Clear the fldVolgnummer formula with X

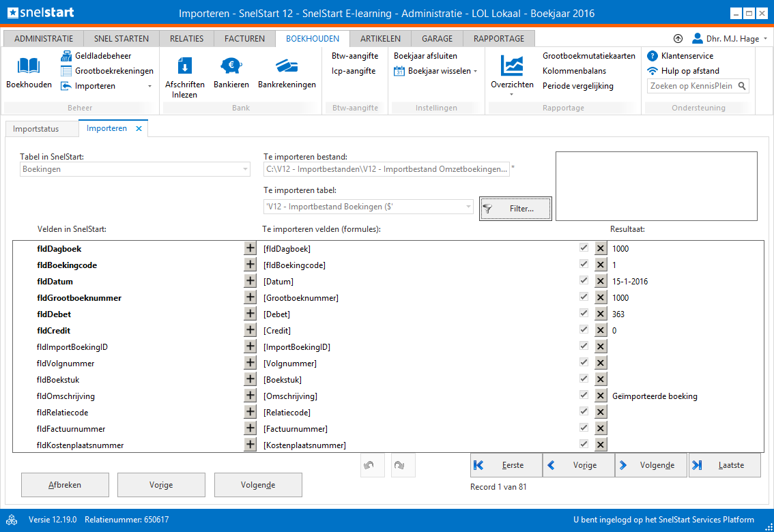(600, 363)
